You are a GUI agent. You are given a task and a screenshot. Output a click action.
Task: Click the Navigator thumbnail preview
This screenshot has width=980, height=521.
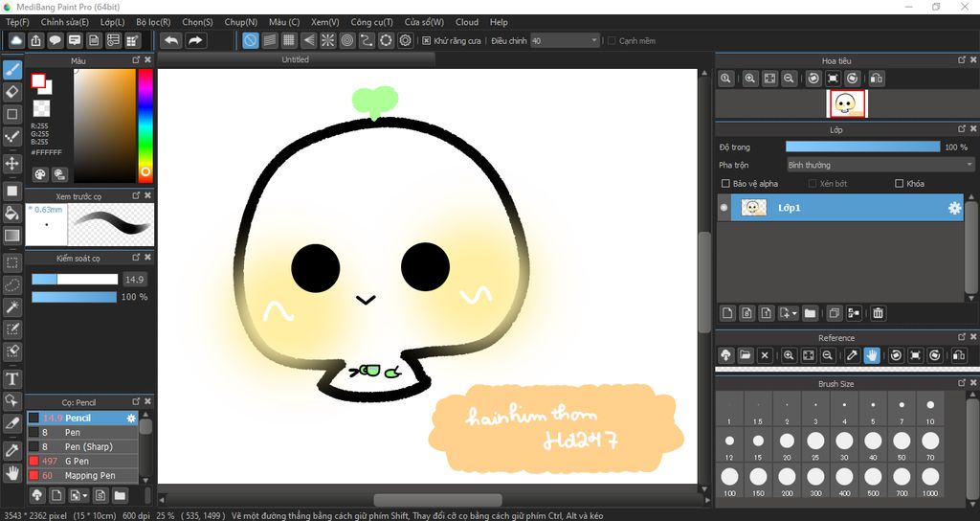pyautogui.click(x=847, y=103)
